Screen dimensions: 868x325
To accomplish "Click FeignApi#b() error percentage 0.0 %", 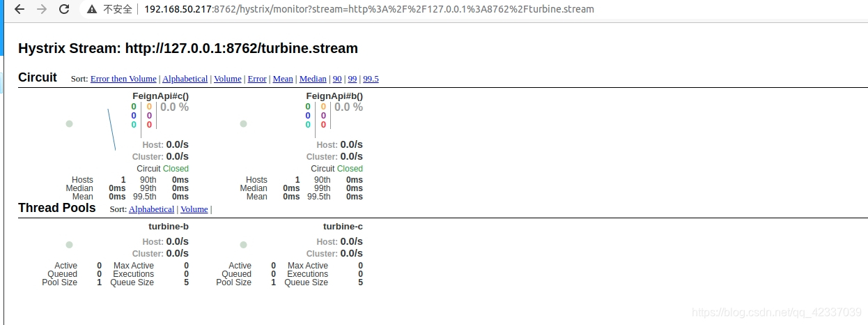I will 348,107.
